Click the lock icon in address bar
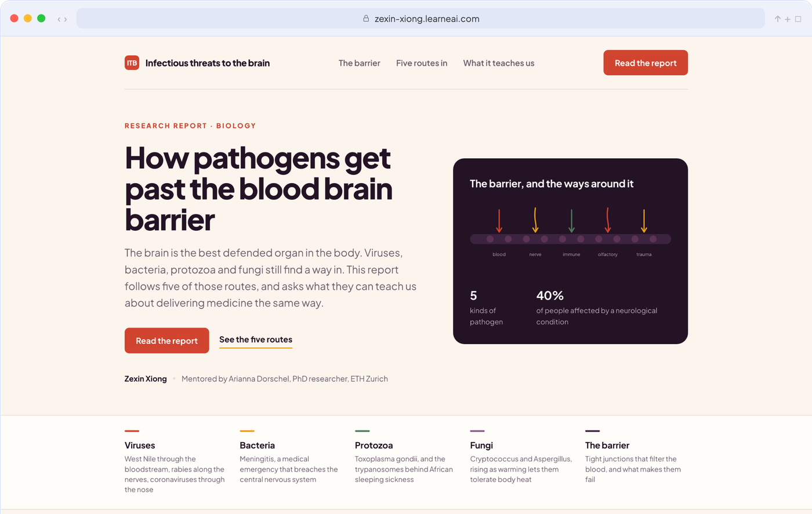The width and height of the screenshot is (812, 514). 366,19
